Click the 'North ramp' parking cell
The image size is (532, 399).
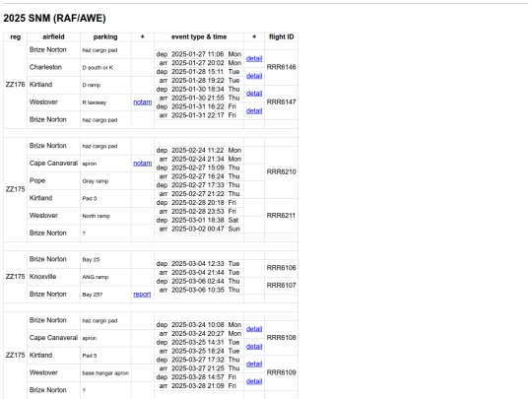[105, 216]
